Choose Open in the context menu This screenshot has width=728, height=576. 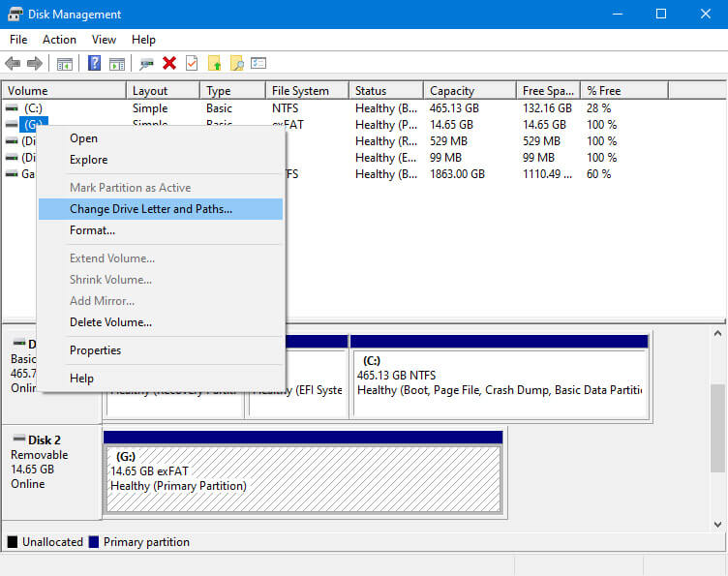(161, 138)
